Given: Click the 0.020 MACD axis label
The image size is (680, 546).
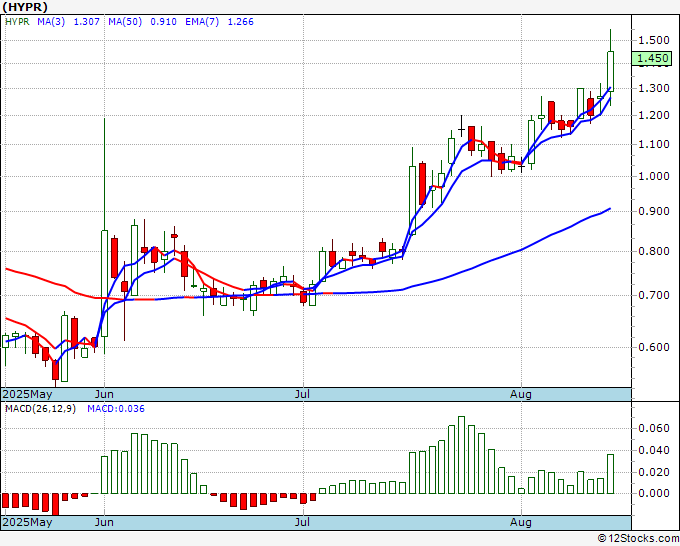Looking at the screenshot, I should click(654, 472).
